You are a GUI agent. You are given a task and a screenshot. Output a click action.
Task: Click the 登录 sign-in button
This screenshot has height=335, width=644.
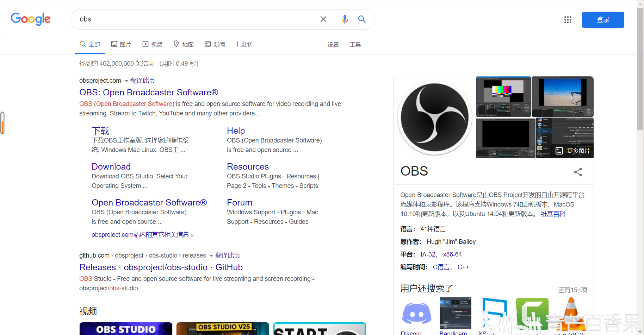[x=603, y=20]
